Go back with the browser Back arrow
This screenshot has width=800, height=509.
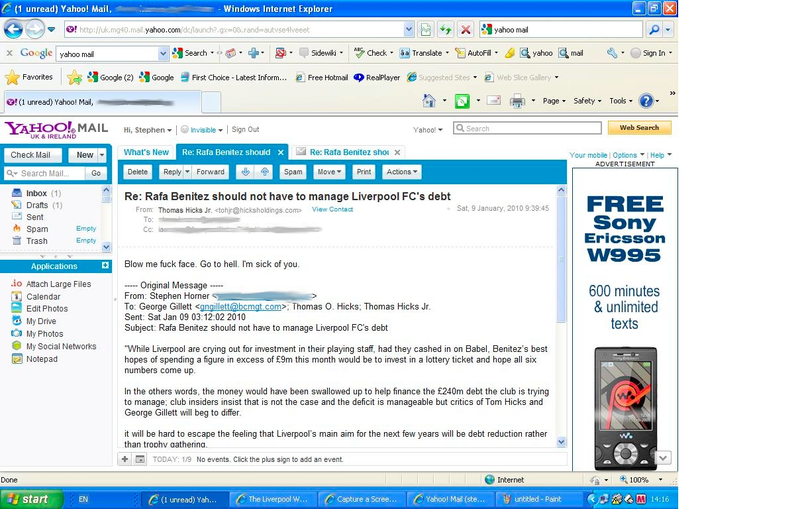13,30
